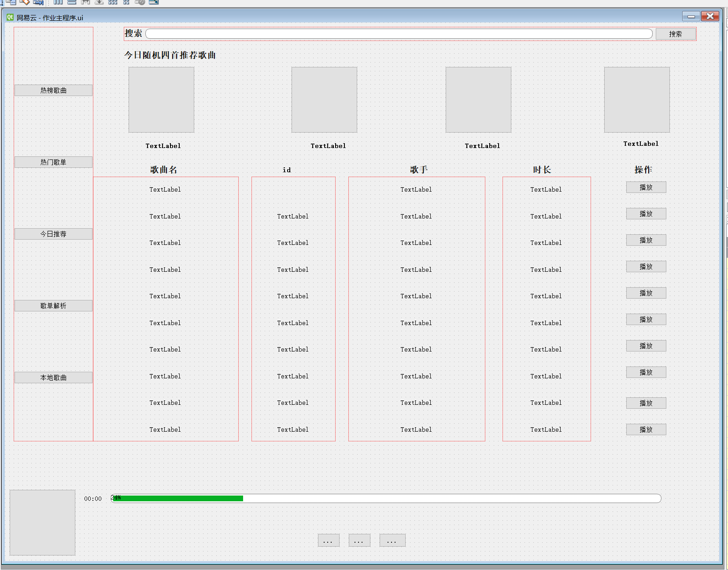
Task: Click the rightmost ... playback button
Action: coord(392,540)
